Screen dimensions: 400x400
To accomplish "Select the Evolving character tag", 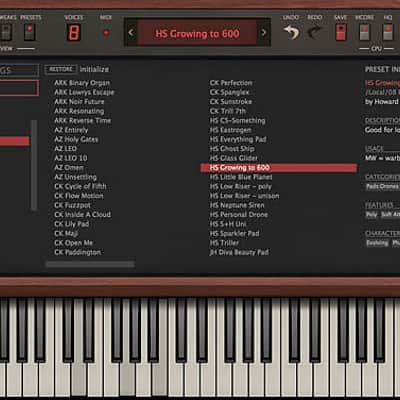I will 377,243.
